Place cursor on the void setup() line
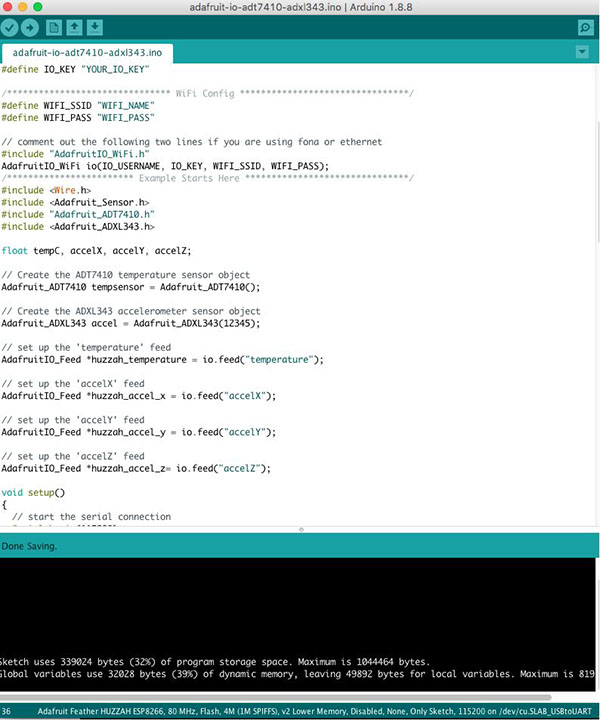 [x=33, y=492]
